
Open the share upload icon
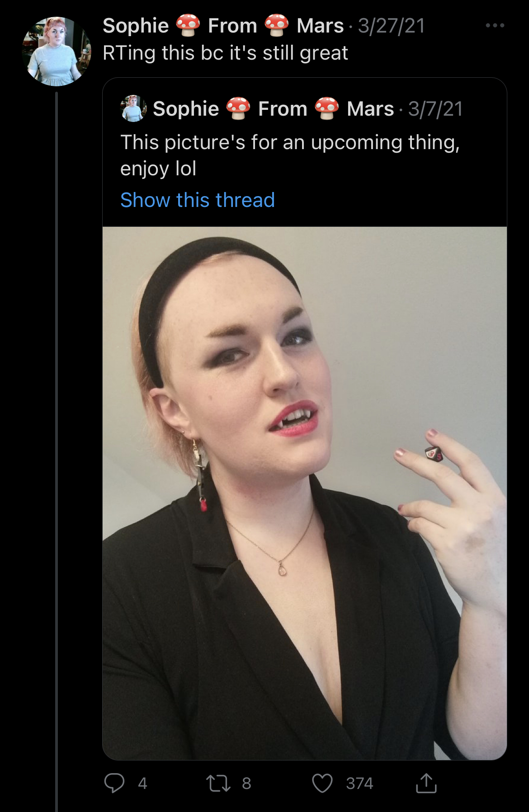click(x=426, y=783)
